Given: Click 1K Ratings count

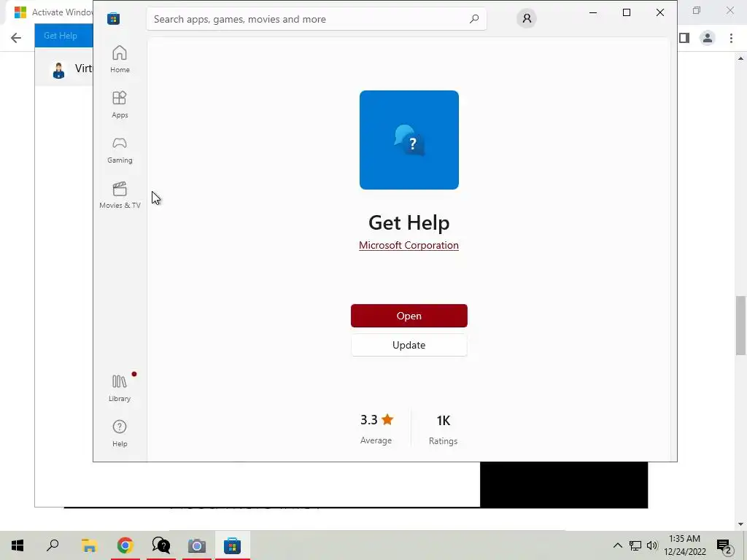Looking at the screenshot, I should click(443, 429).
